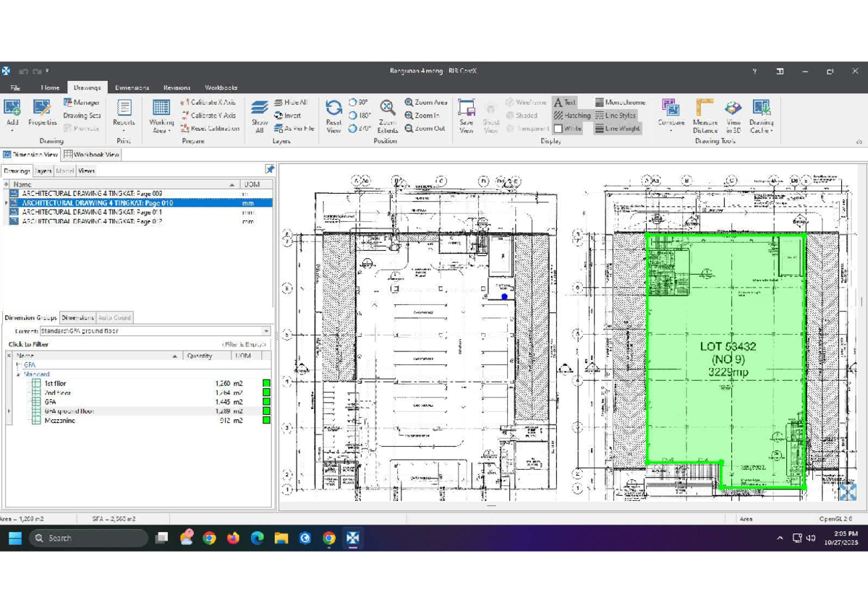The image size is (868, 613).
Task: Click Zoom Out
Action: click(425, 129)
